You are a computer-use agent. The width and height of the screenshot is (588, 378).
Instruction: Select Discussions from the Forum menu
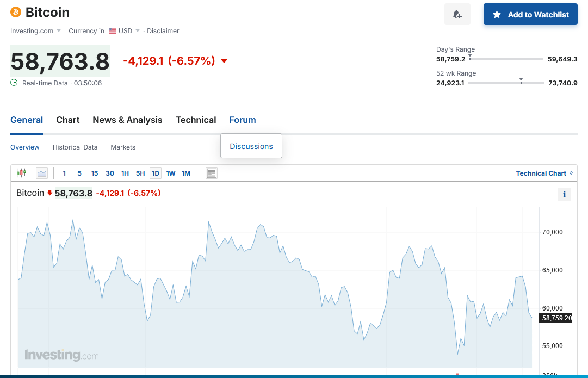click(251, 146)
